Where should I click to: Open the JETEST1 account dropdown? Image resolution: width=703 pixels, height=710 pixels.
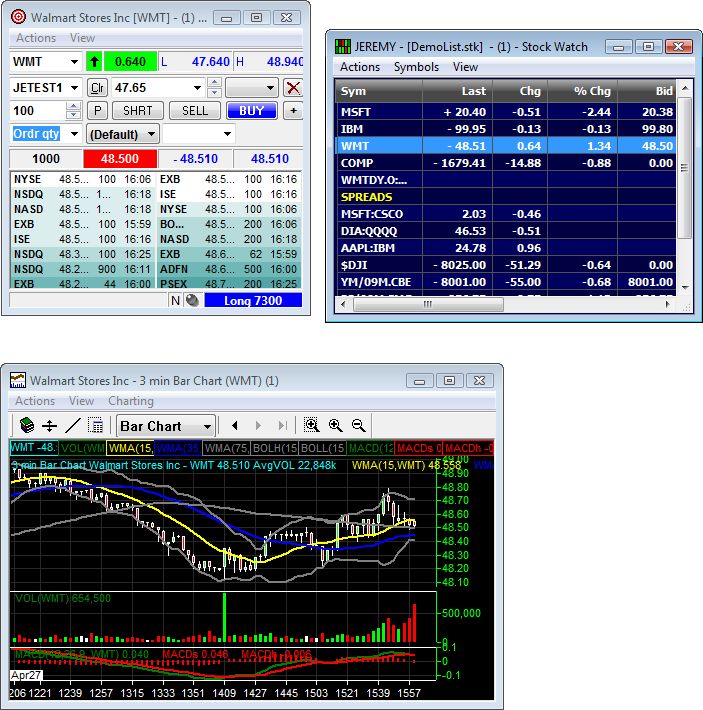(x=74, y=87)
